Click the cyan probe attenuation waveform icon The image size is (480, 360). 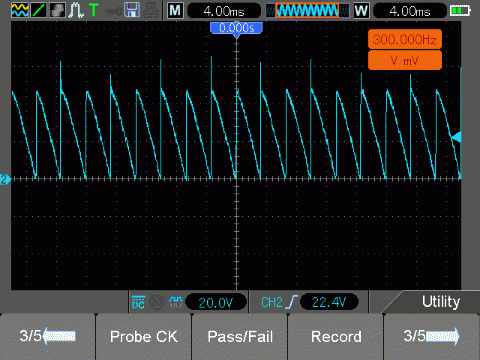click(176, 302)
